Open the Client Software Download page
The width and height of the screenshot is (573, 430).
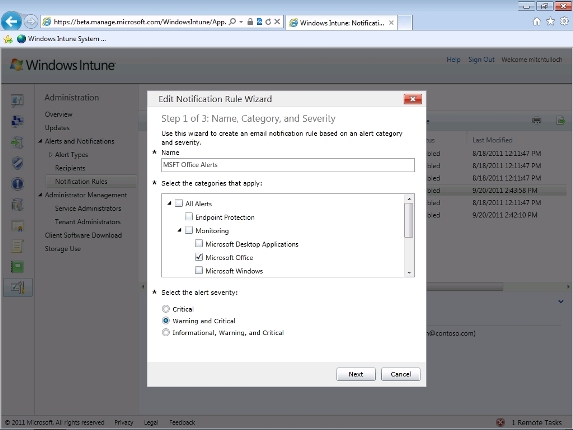coord(83,235)
